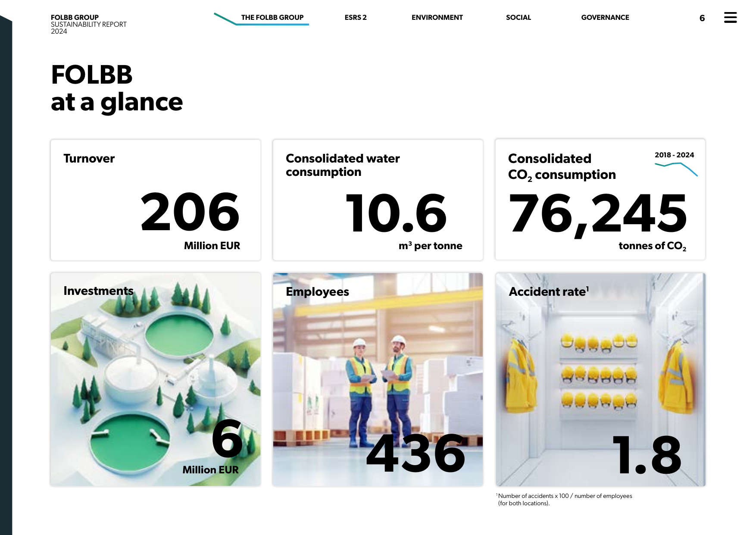Navigate to the GOVERNANCE tab
Viewport: 756px width, 535px height.
coord(605,18)
